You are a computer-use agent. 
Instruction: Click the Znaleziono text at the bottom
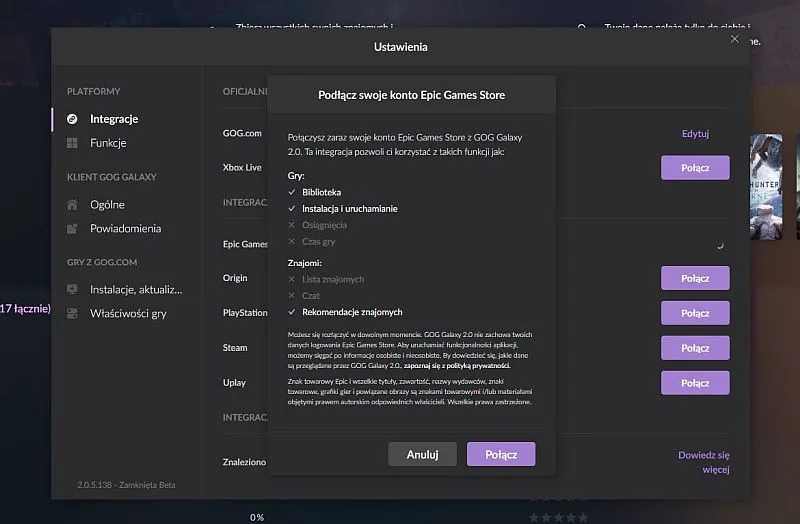click(244, 462)
